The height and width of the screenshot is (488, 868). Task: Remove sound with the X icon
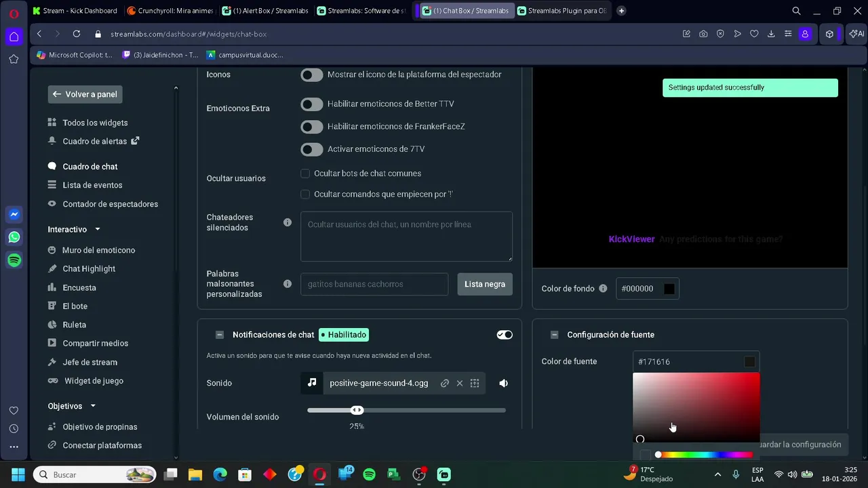click(x=460, y=383)
